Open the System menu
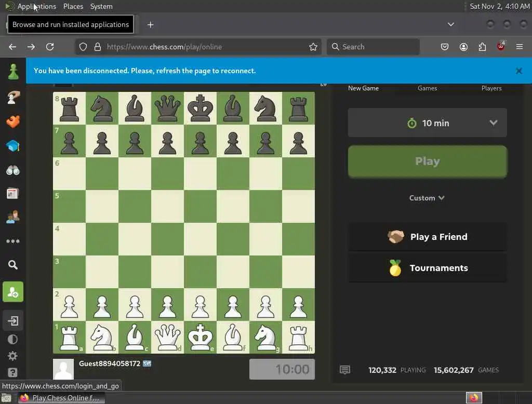The width and height of the screenshot is (532, 404). (101, 6)
